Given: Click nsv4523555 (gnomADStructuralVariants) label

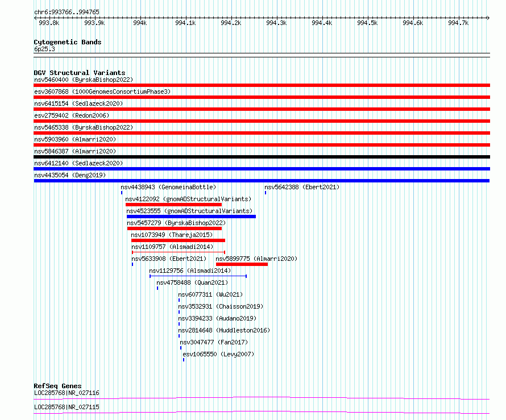Looking at the screenshot, I should point(189,211).
